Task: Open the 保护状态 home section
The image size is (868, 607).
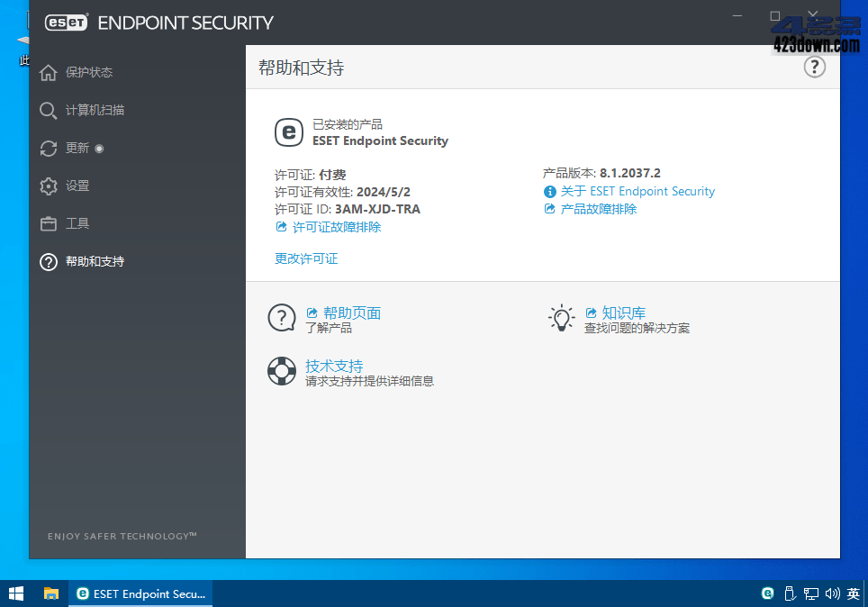Action: (76, 73)
